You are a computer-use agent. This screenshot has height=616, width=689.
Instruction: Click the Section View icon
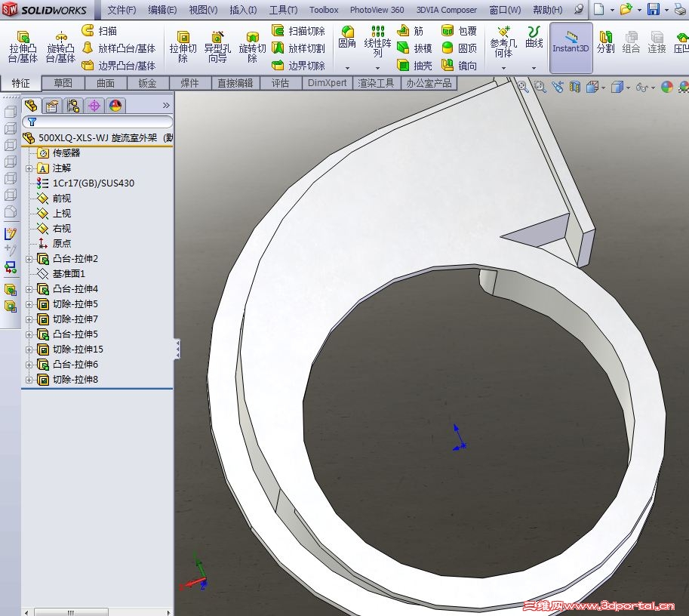coord(575,87)
